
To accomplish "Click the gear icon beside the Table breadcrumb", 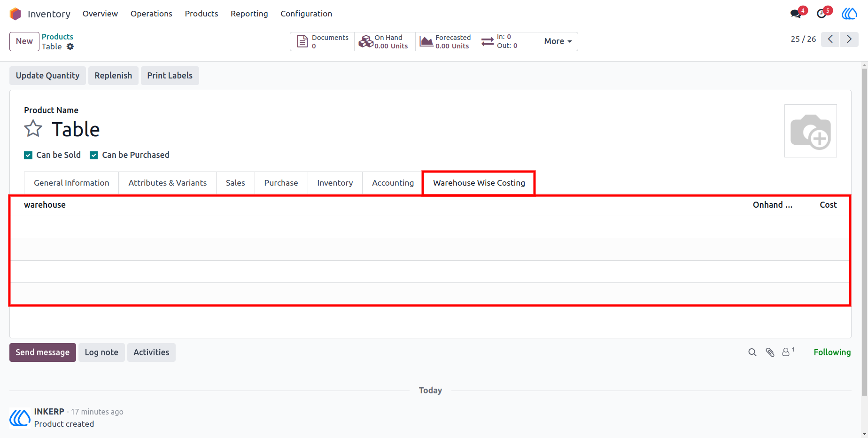I will tap(70, 47).
